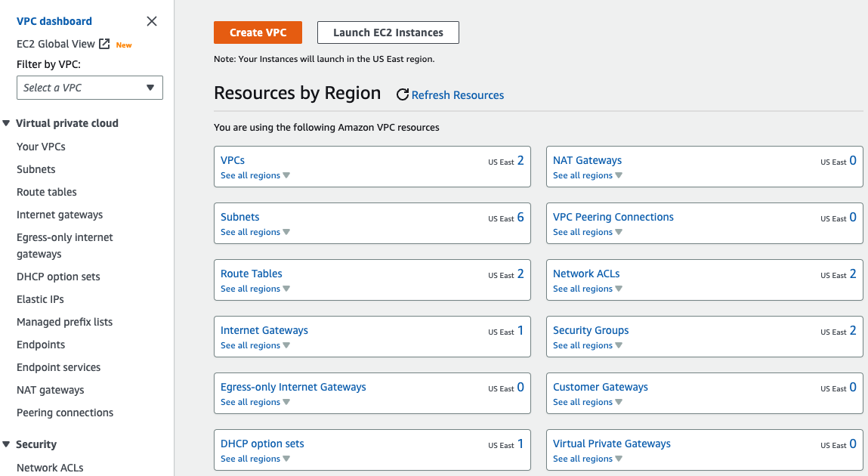868x476 pixels.
Task: Open Elastic IPs in the sidebar
Action: [40, 299]
